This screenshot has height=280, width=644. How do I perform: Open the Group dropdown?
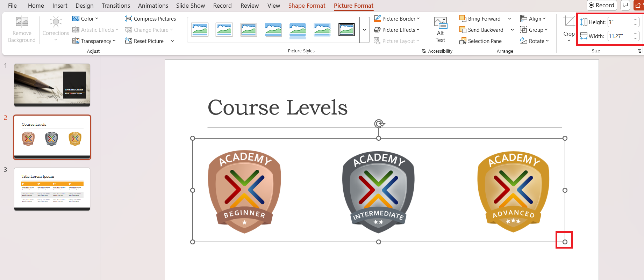(x=534, y=30)
